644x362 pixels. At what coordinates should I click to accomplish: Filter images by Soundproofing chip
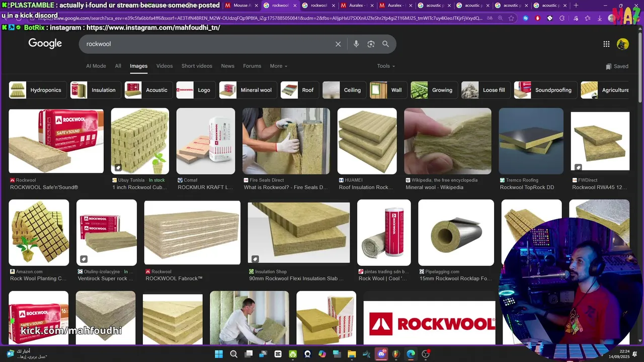click(x=545, y=90)
